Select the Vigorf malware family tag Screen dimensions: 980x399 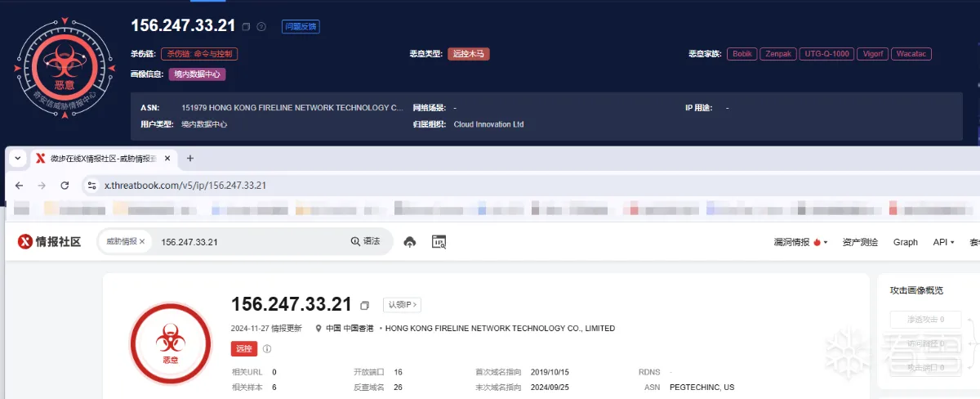[x=872, y=54]
